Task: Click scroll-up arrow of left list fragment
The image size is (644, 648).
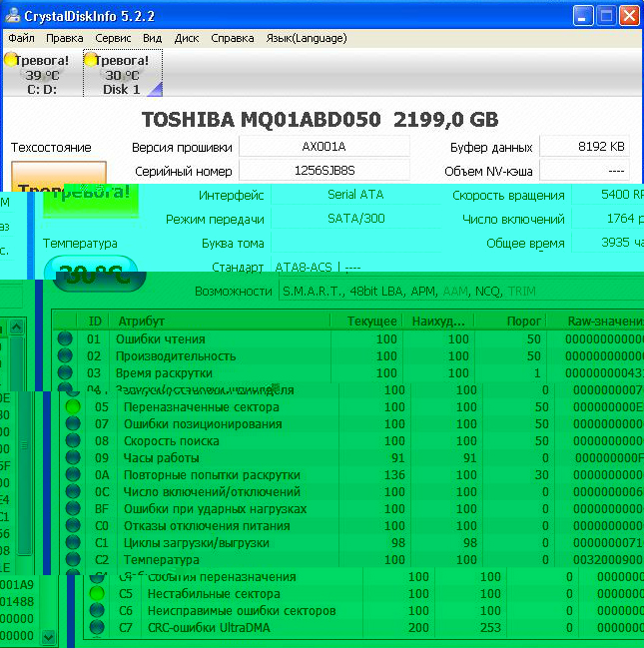Action: (17, 327)
